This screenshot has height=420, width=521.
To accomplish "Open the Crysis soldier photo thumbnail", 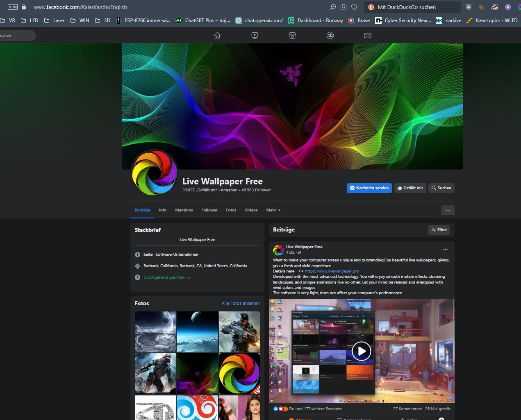I will pos(239,332).
